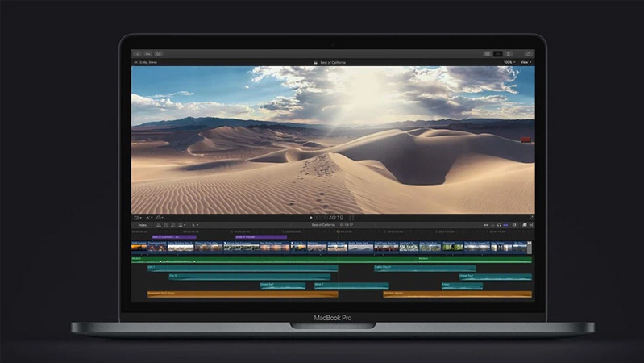Screen dimensions: 644x363
Task: Select the purple State of Wonder title clip
Action: 256,237
